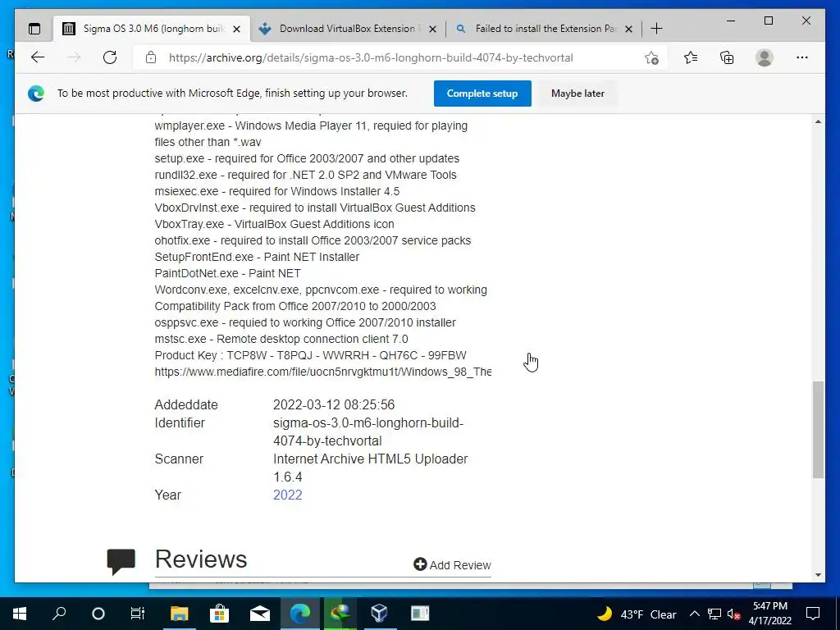
Task: Open the tab actions menu icon
Action: click(34, 29)
